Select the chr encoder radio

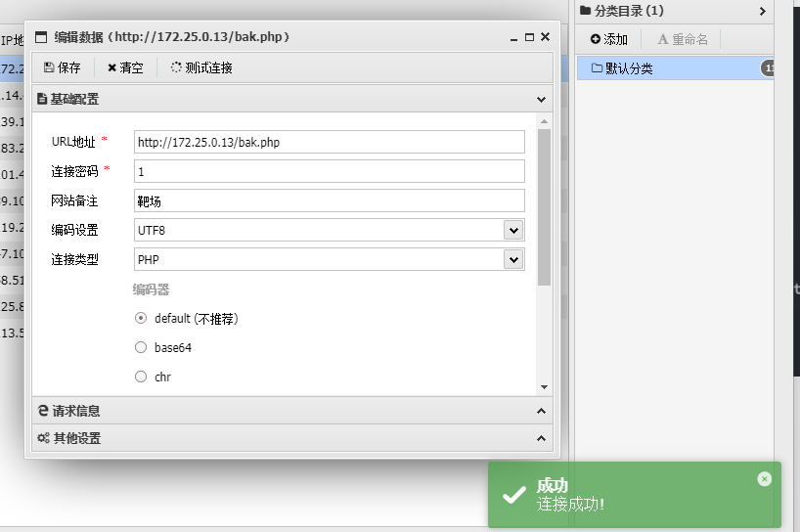pyautogui.click(x=141, y=377)
